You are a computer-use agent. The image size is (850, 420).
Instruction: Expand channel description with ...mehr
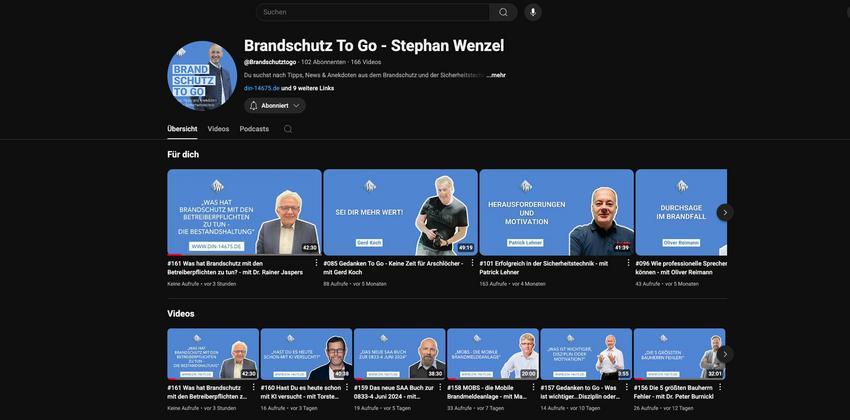click(497, 75)
